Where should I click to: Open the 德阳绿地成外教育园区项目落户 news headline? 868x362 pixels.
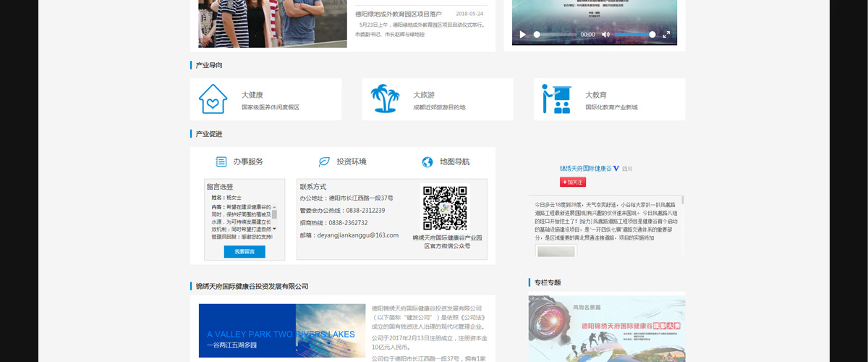coord(399,14)
